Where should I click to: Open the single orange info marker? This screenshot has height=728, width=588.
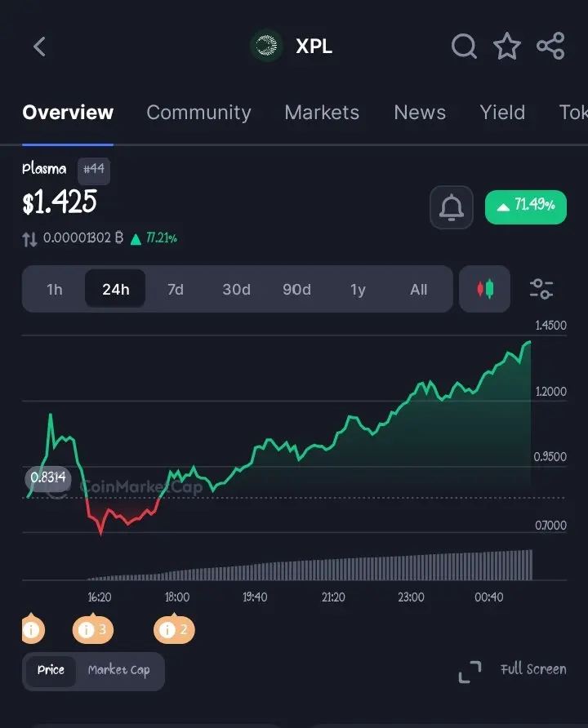coord(33,628)
